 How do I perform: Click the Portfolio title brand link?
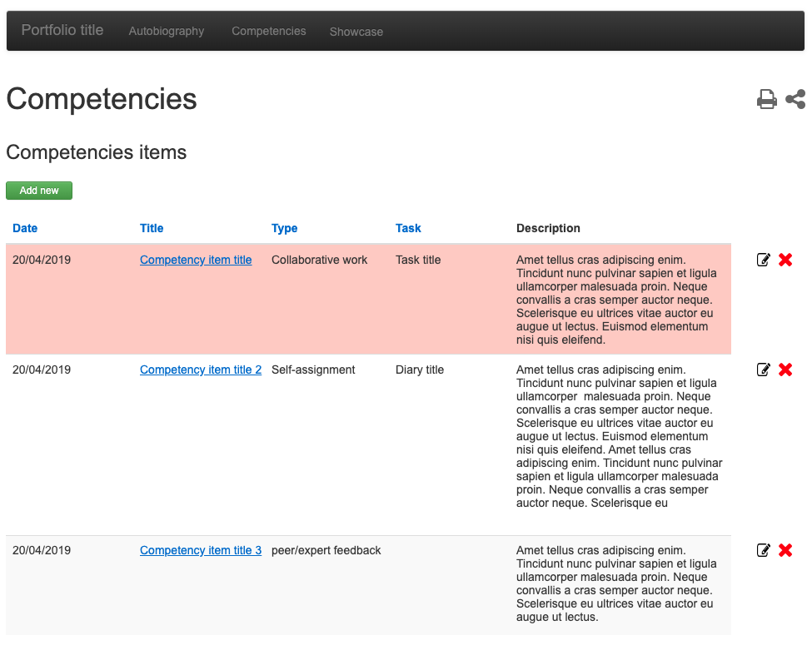pyautogui.click(x=62, y=31)
